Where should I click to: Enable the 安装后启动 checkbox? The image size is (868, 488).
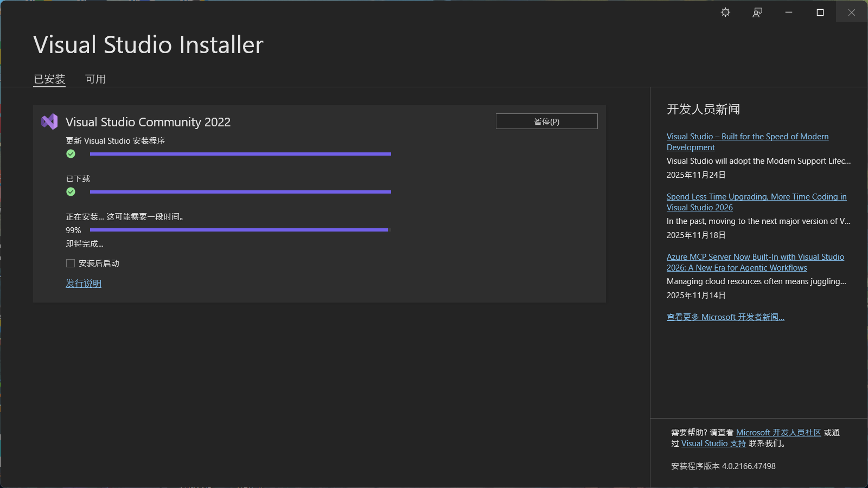(x=71, y=264)
